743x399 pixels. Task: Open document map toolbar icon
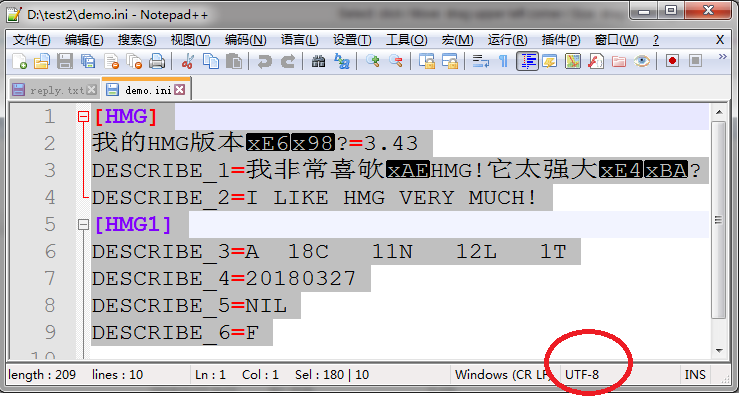tap(573, 61)
